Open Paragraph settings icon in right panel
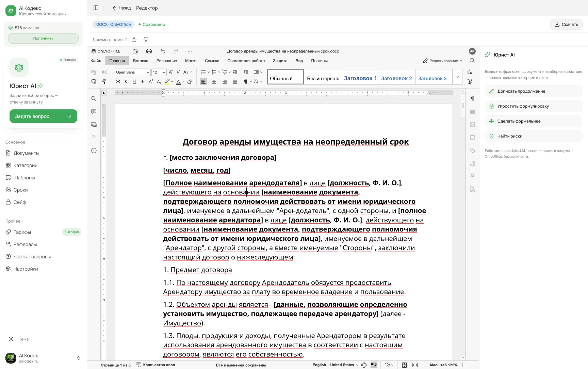588x369 pixels. click(x=472, y=99)
